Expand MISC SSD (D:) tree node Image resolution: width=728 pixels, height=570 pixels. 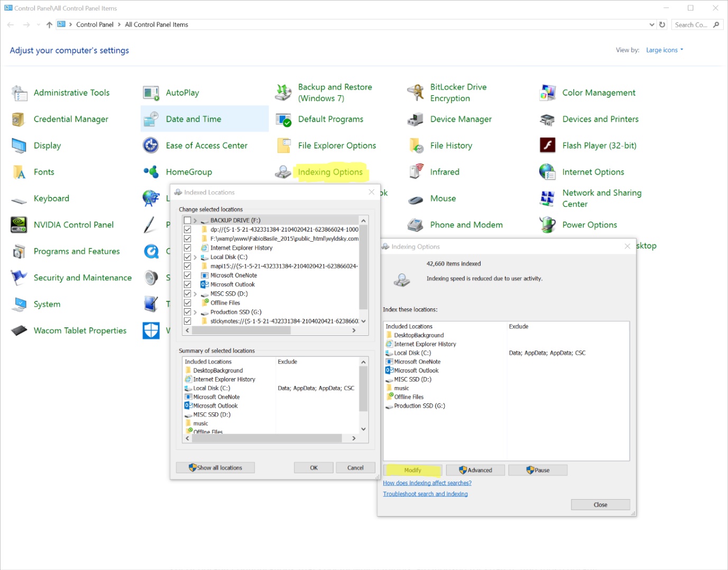pyautogui.click(x=195, y=294)
